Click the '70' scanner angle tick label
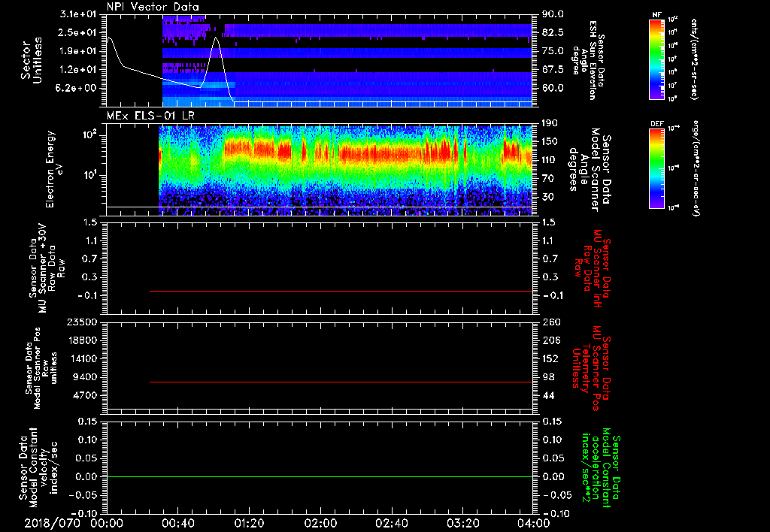This screenshot has height=532, width=770. coord(548,179)
